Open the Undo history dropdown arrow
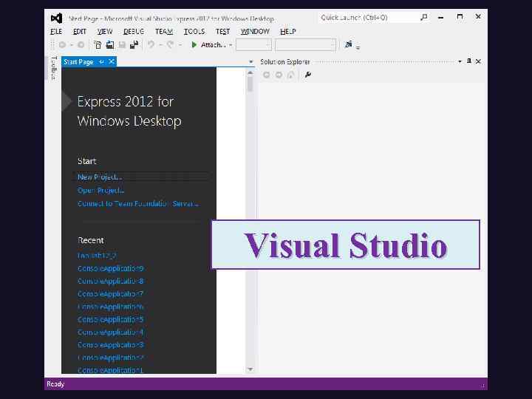 click(161, 45)
